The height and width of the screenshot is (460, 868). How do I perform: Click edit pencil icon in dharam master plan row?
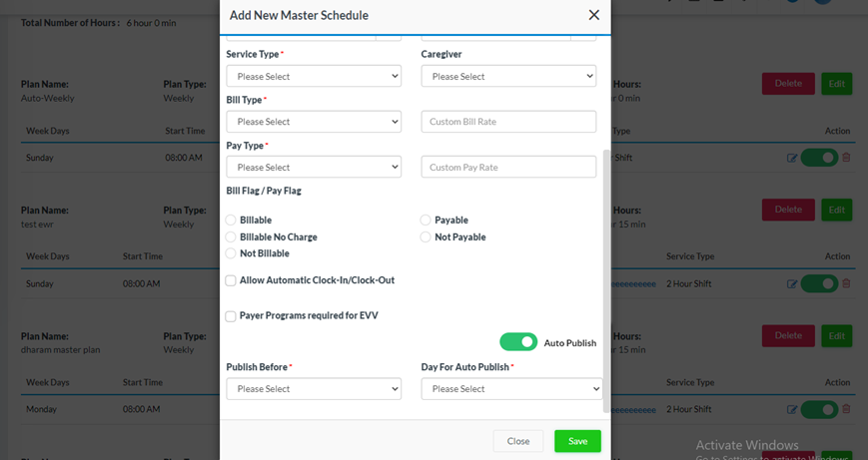pos(792,409)
